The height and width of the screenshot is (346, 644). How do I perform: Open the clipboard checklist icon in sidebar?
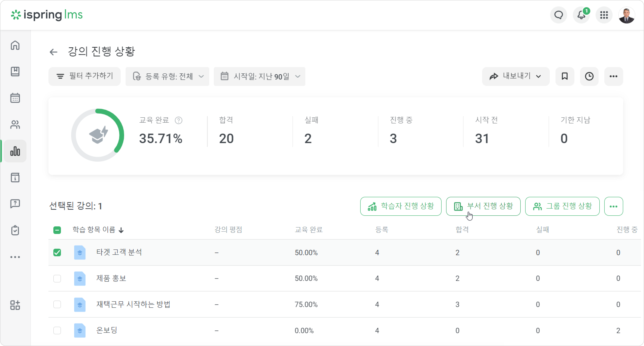click(15, 230)
